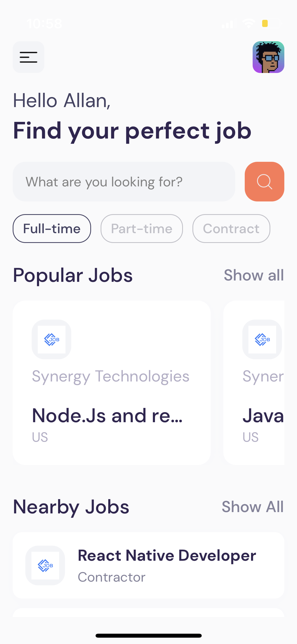Tap the JOB logo on the Java job card

[262, 339]
